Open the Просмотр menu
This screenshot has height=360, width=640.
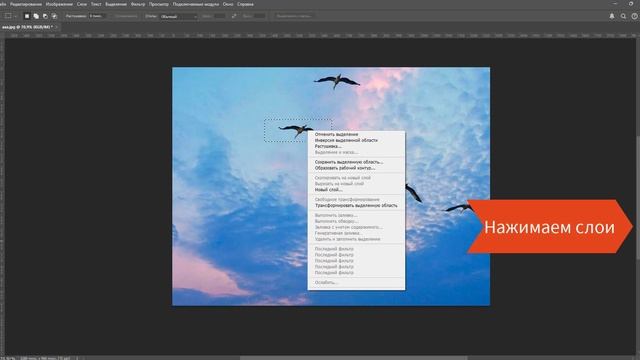point(159,4)
